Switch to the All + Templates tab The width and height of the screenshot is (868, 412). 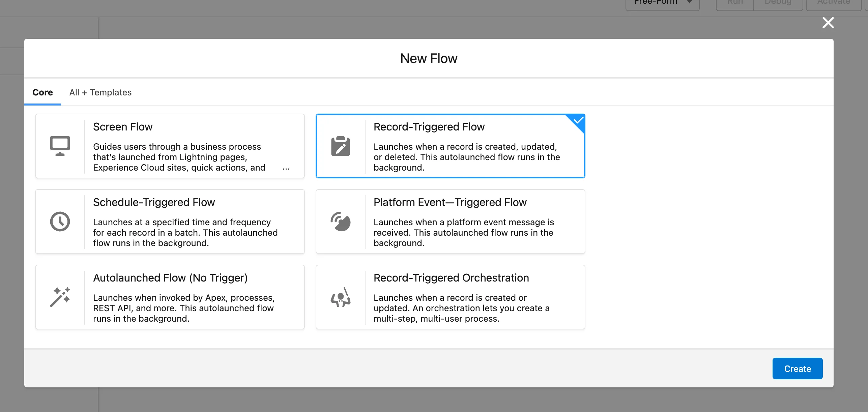[x=100, y=92]
